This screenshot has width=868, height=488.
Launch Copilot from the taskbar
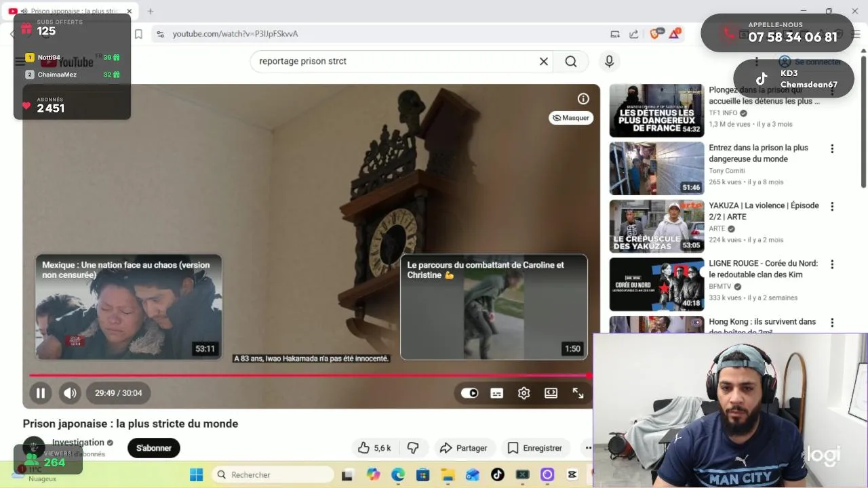[x=373, y=474]
